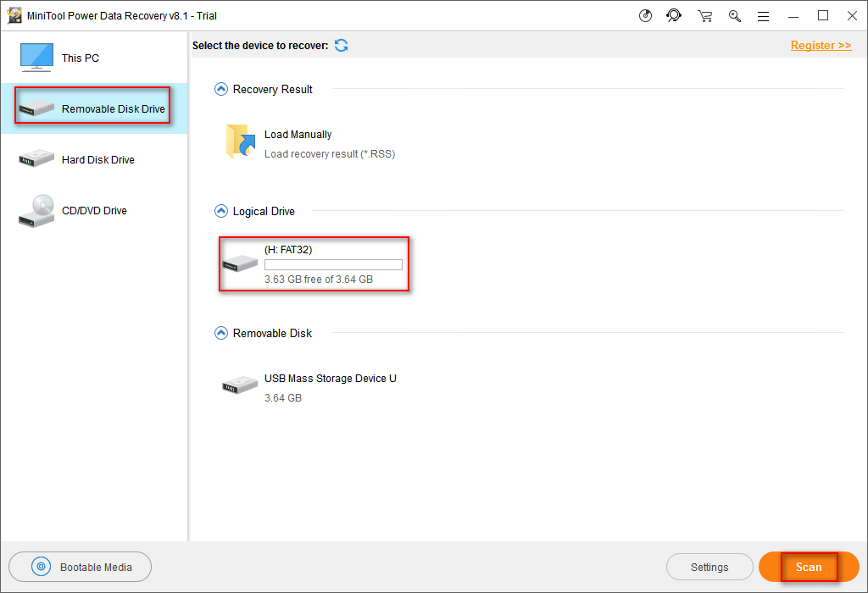Click the 3.64 GB size text
This screenshot has width=868, height=593.
pos(283,397)
